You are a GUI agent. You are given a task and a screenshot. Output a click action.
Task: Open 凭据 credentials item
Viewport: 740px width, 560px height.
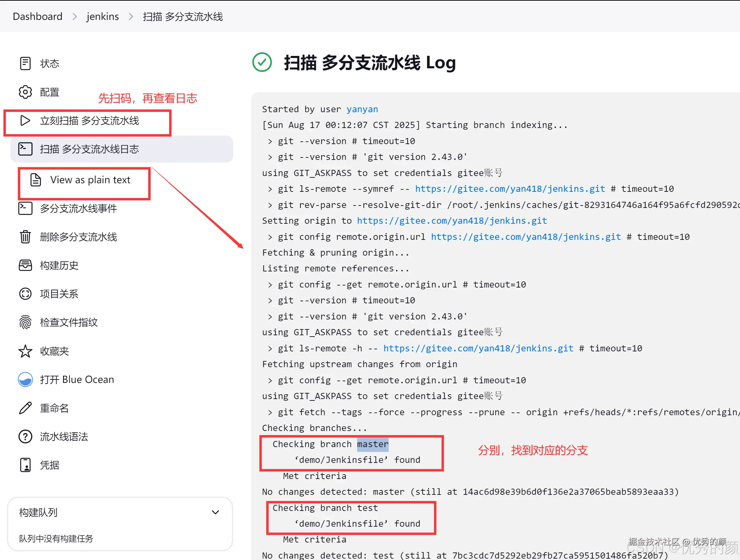pos(49,465)
